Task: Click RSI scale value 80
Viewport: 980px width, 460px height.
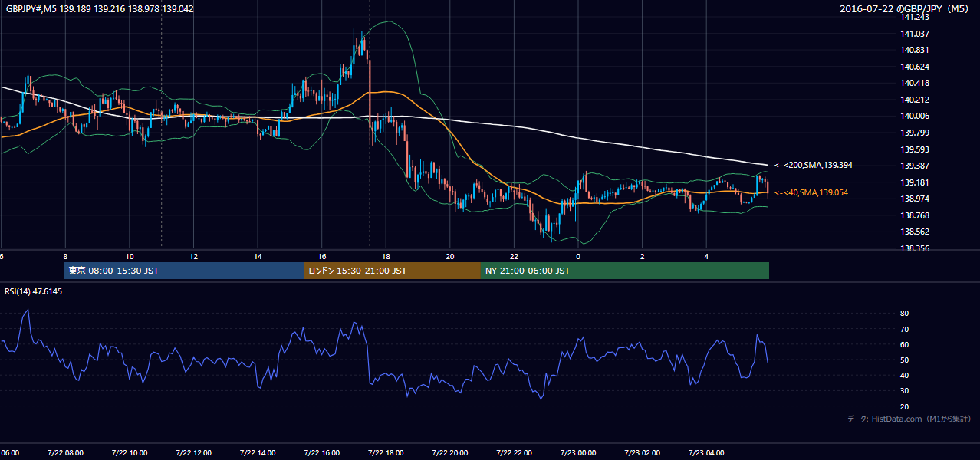Action: pos(904,314)
